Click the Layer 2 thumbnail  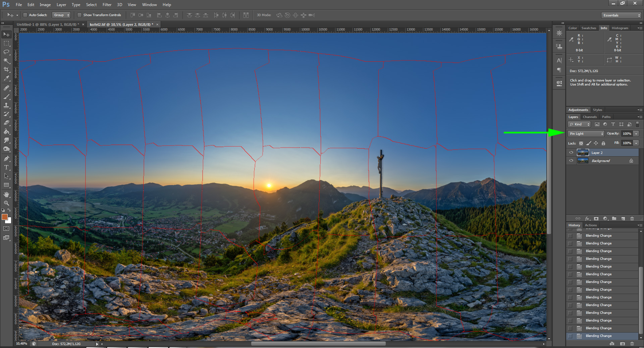point(583,153)
